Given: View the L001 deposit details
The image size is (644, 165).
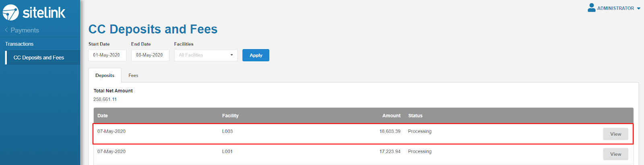Looking at the screenshot, I should pyautogui.click(x=615, y=154).
